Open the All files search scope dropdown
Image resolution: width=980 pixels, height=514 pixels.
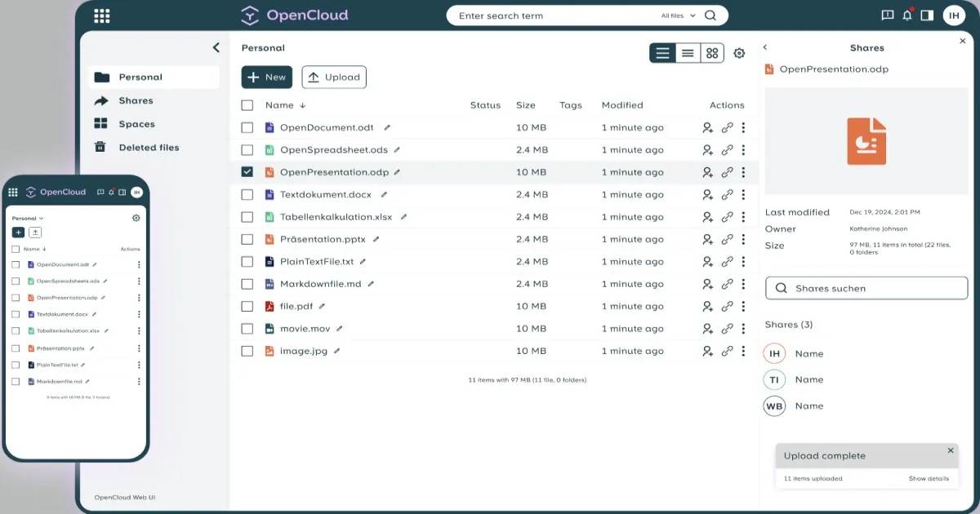coord(678,16)
